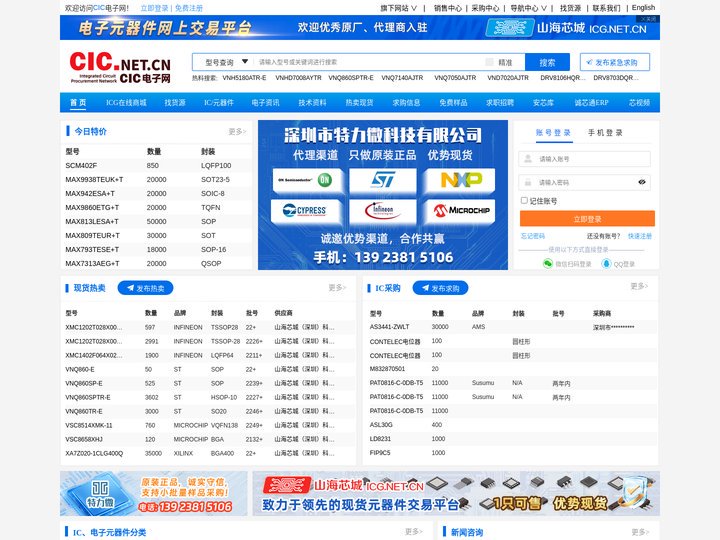Open ICG在线商城 in navigation bar
The height and width of the screenshot is (540, 720).
(126, 102)
